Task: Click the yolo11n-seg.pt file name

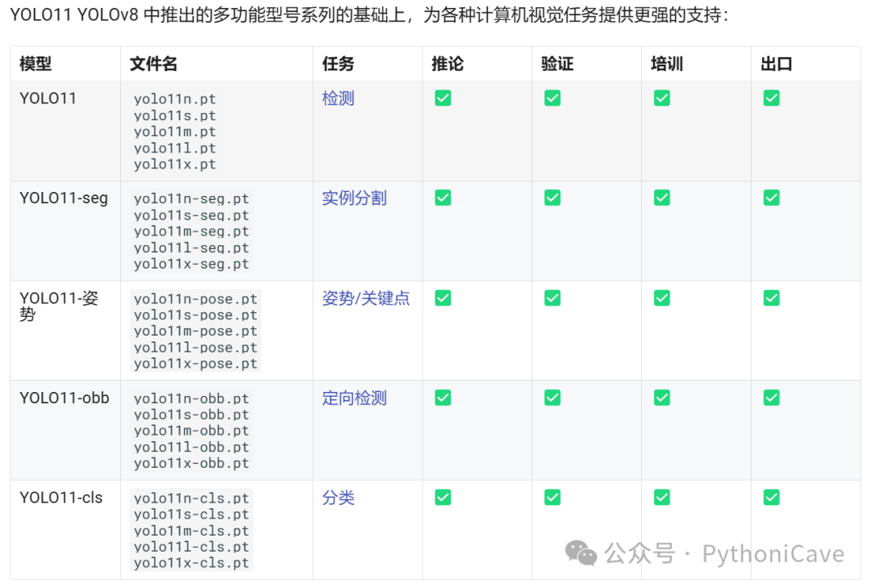Action: [x=191, y=199]
